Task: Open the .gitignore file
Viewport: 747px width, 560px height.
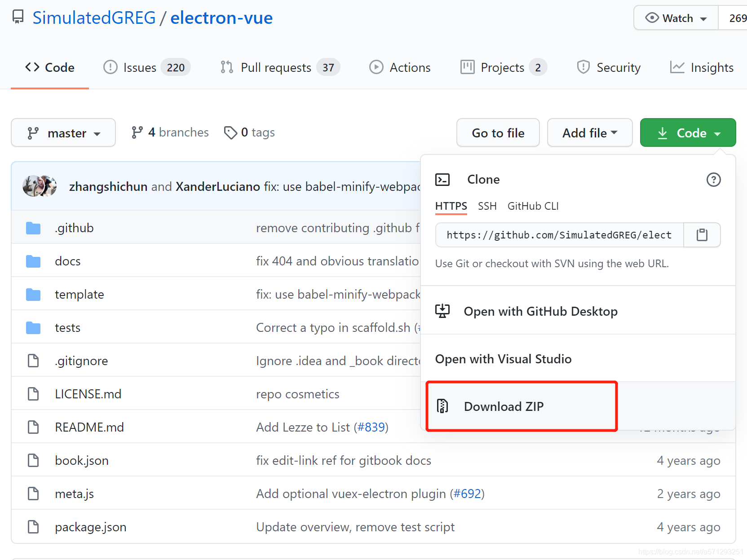Action: pyautogui.click(x=82, y=361)
